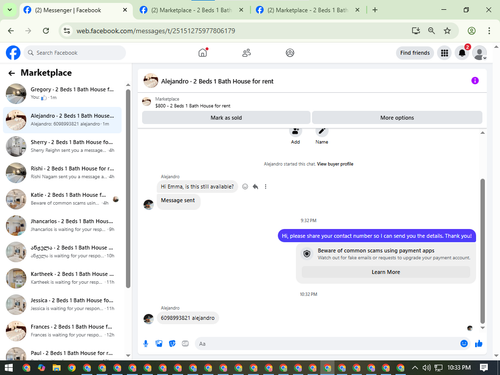500x375 pixels.
Task: Click the browser address bar URL
Action: point(156,31)
